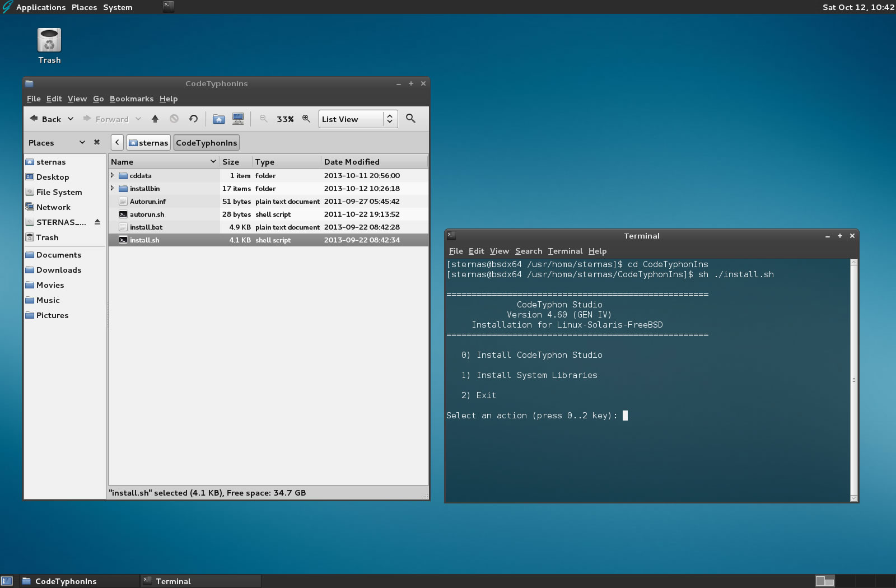Open the Computer icon in toolbar
Image resolution: width=896 pixels, height=588 pixels.
click(238, 119)
